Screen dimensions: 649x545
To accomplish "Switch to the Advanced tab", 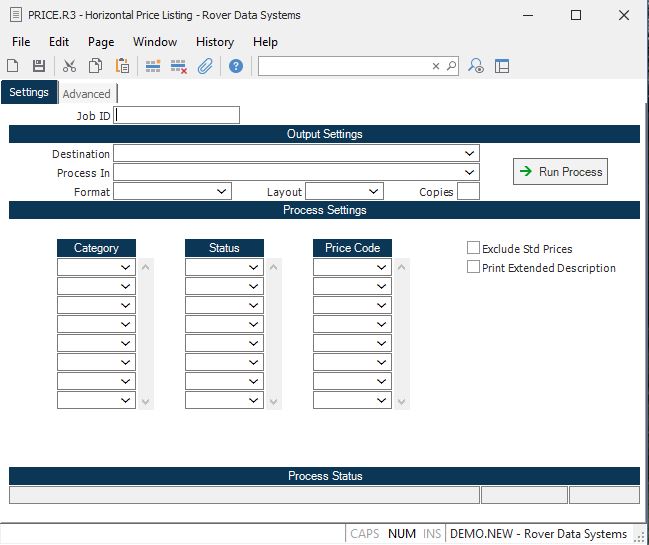I will click(x=87, y=94).
